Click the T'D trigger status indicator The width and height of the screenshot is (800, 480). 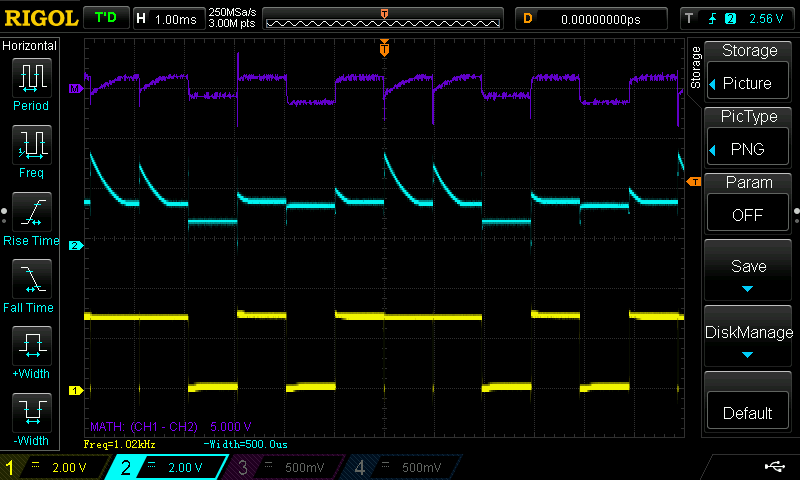[x=105, y=18]
